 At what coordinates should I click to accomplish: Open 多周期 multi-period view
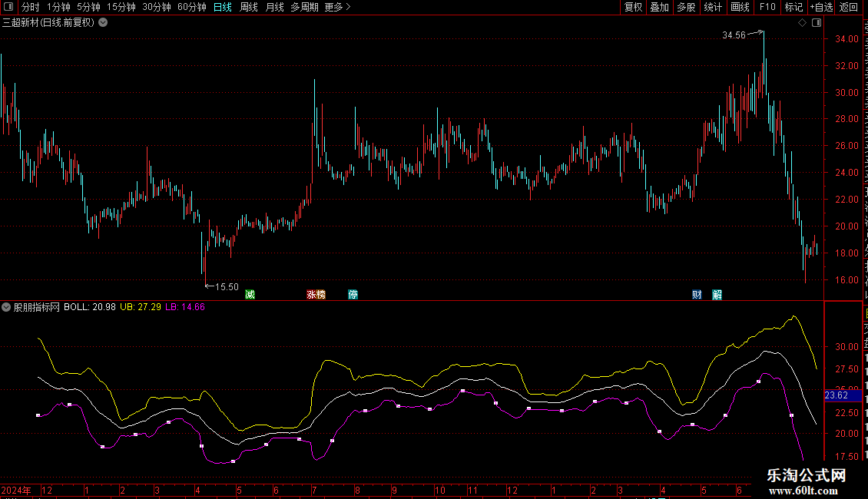tap(304, 7)
